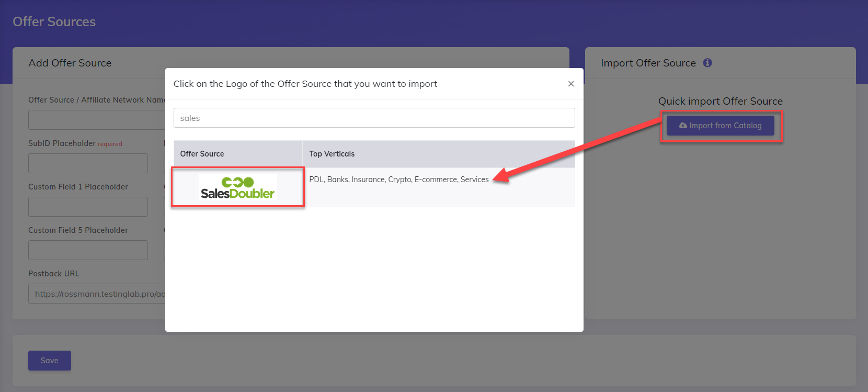Viewport: 868px width, 392px height.
Task: Click the 'Offer Source' column header
Action: (x=238, y=154)
